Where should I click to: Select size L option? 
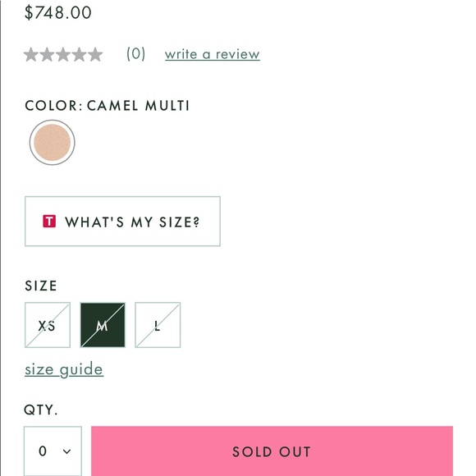(158, 325)
